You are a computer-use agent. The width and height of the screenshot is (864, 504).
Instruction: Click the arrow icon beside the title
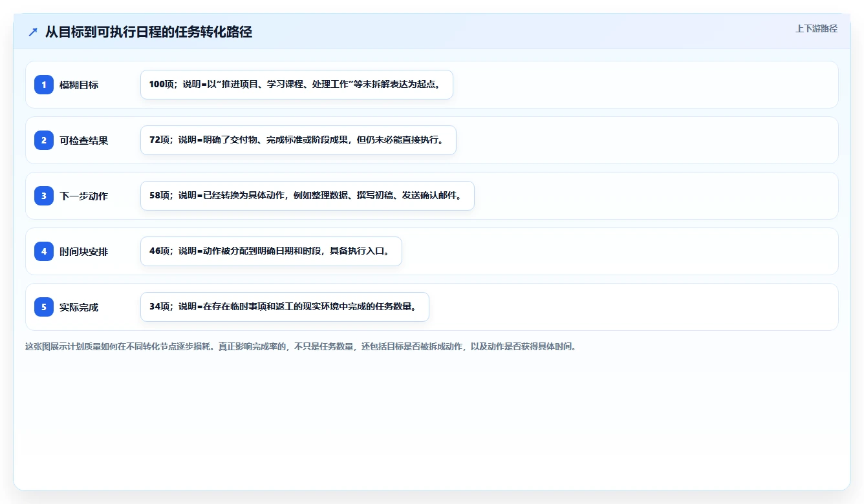pos(33,32)
